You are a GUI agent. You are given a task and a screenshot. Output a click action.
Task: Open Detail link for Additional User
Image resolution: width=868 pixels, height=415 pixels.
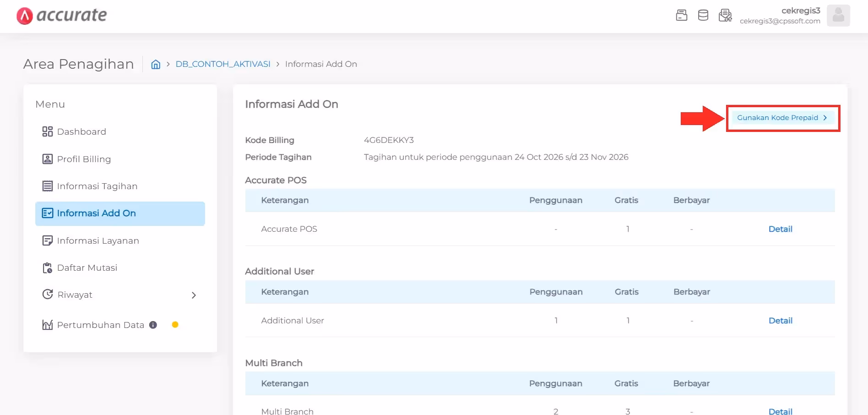(780, 321)
